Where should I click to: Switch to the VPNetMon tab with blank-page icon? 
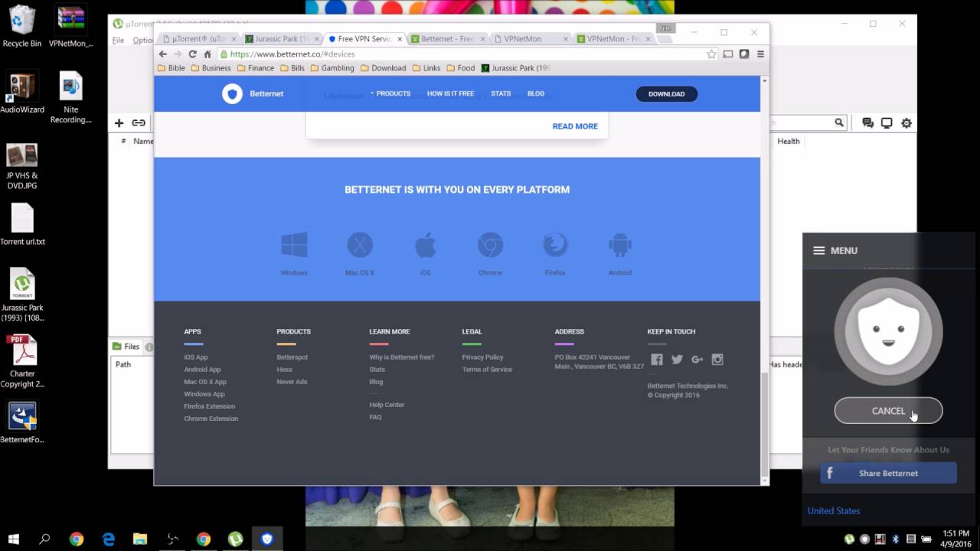click(531, 39)
